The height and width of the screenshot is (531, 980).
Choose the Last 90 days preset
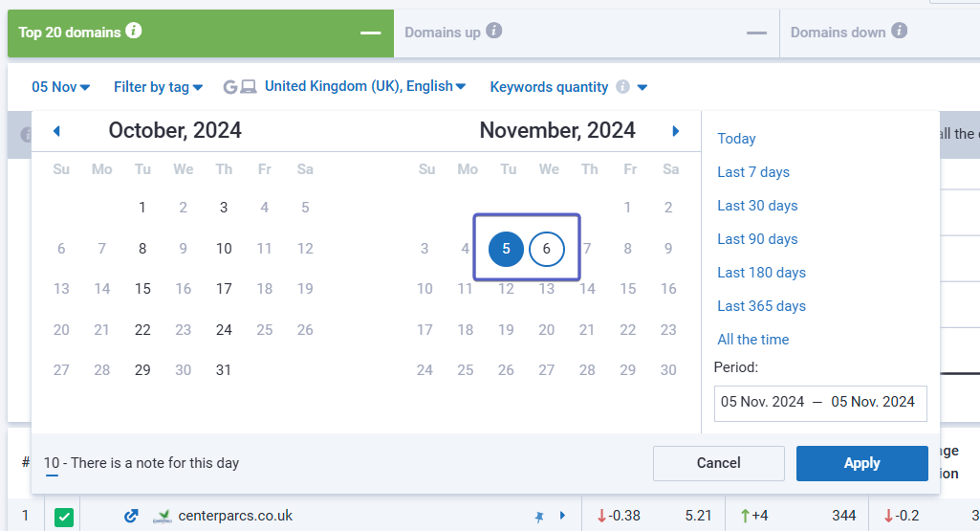tap(757, 239)
